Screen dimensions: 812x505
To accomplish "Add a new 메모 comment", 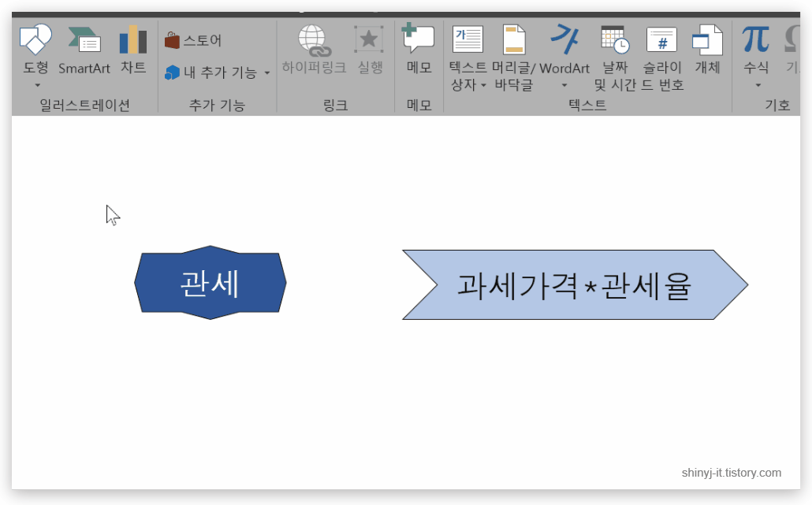I will coord(419,50).
